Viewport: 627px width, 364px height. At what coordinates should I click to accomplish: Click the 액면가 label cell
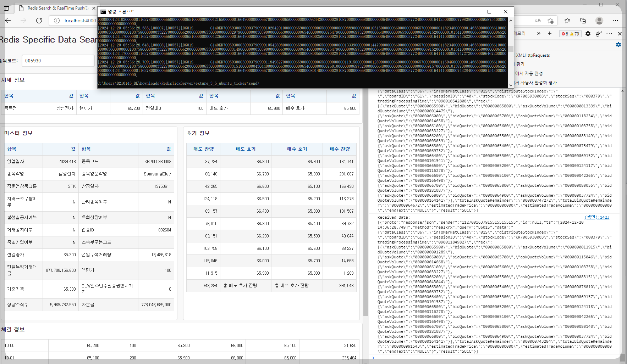(x=109, y=270)
